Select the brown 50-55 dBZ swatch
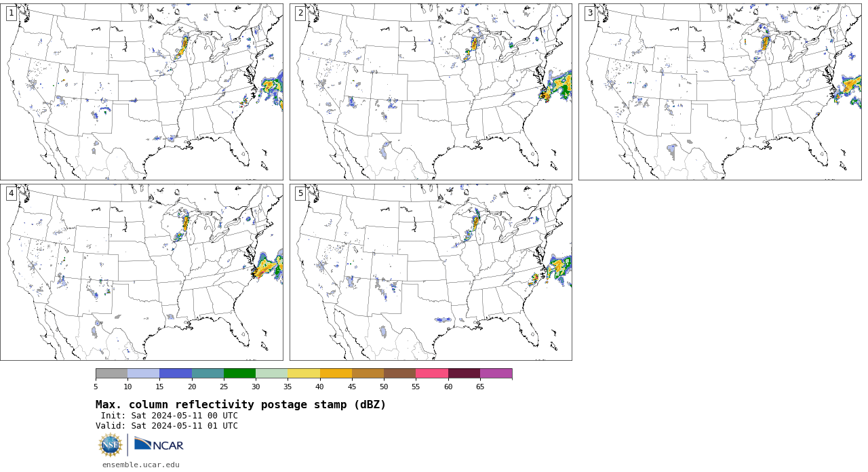Image resolution: width=868 pixels, height=472 pixels. (x=400, y=374)
